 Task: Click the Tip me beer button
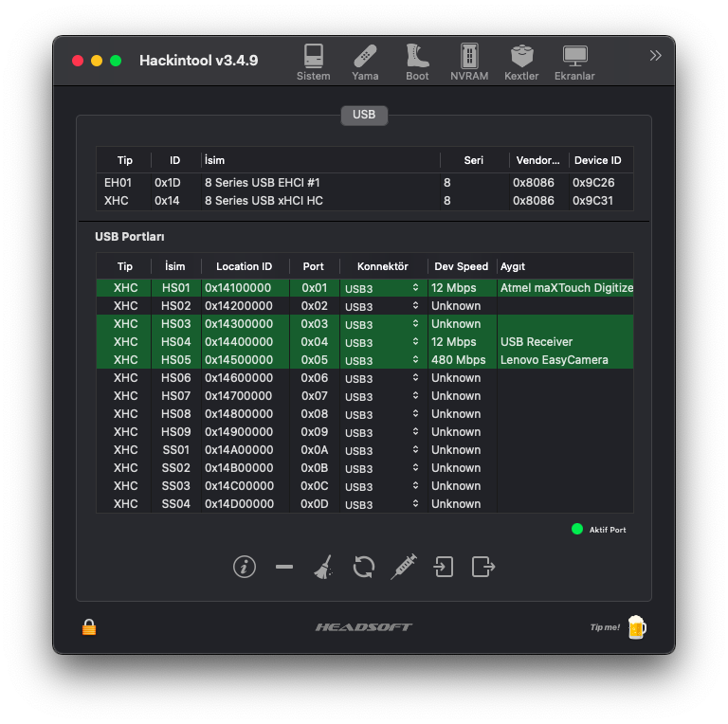click(x=636, y=627)
